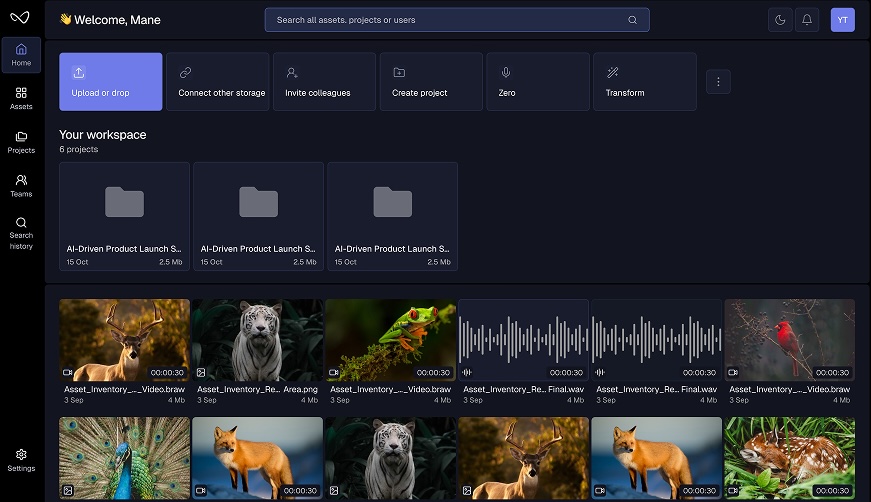
Task: Go to Assets in the sidebar
Action: pyautogui.click(x=21, y=98)
